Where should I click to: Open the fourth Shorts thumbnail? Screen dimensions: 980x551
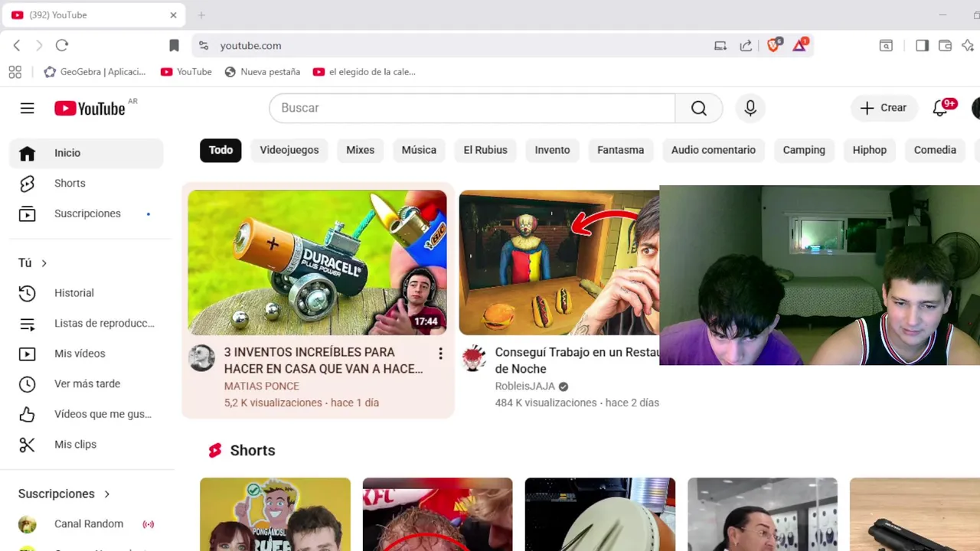point(763,514)
